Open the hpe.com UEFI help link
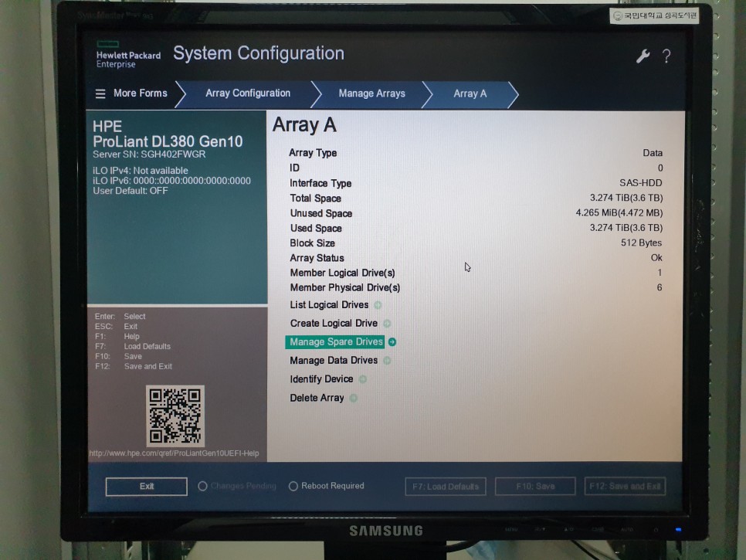Image resolution: width=746 pixels, height=560 pixels. coord(174,453)
